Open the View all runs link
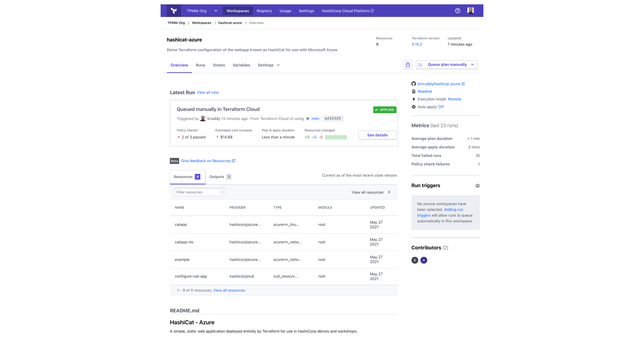The width and height of the screenshot is (644, 342). [207, 92]
